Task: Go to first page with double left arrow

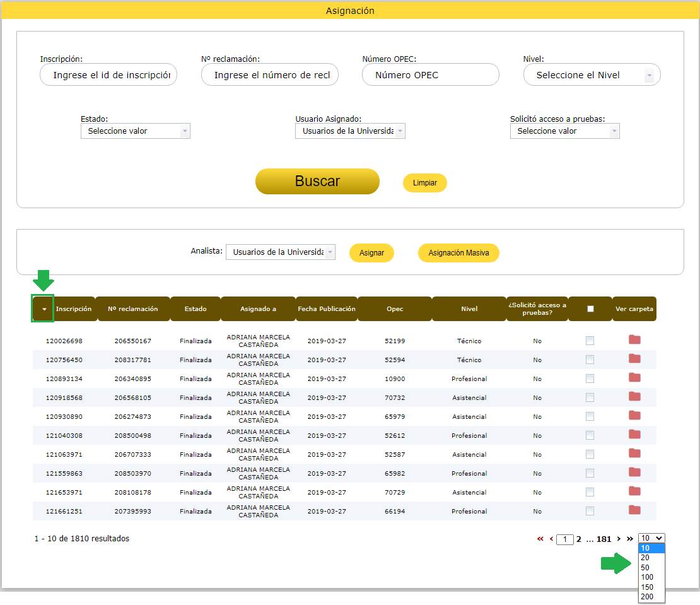Action: (x=540, y=539)
